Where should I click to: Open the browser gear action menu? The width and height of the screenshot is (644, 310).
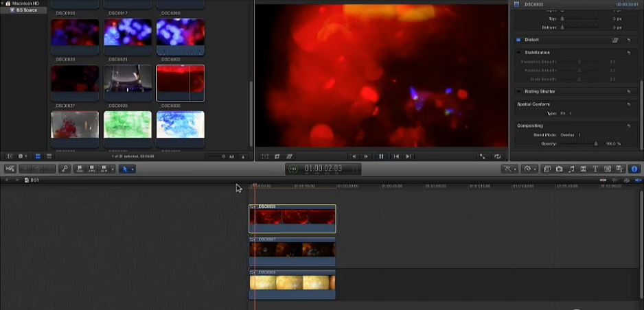(22, 156)
